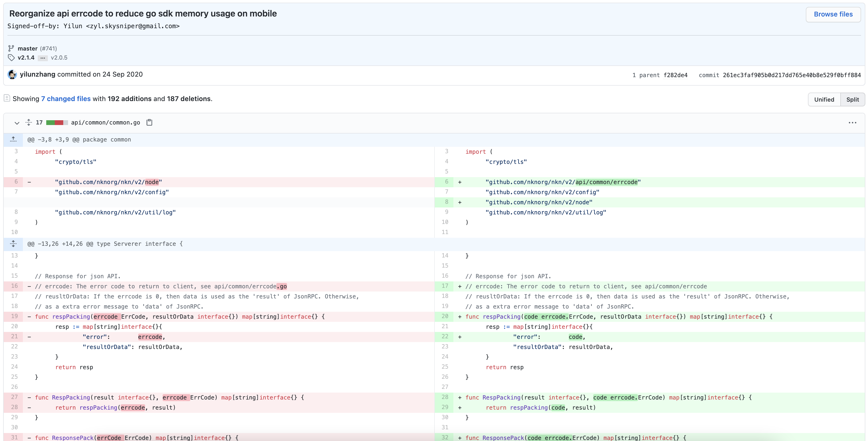Open parent commit f282de4

[675, 75]
